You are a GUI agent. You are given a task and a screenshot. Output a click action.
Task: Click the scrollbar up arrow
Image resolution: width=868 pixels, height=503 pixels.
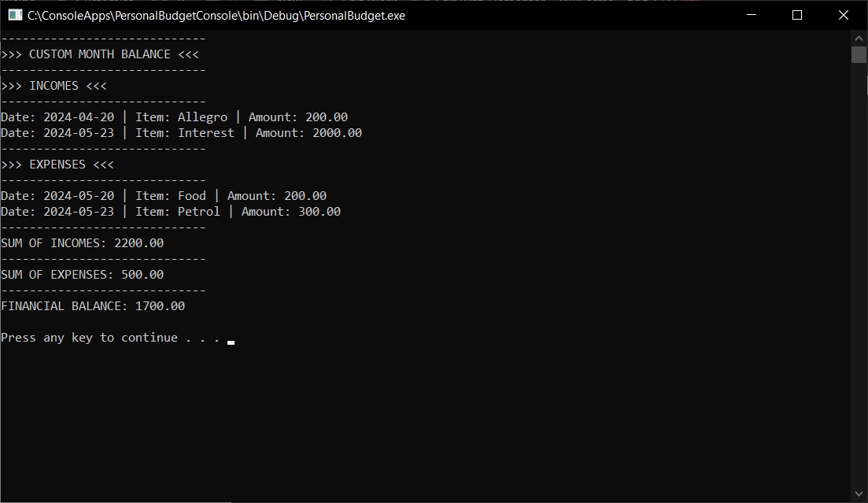coord(859,38)
